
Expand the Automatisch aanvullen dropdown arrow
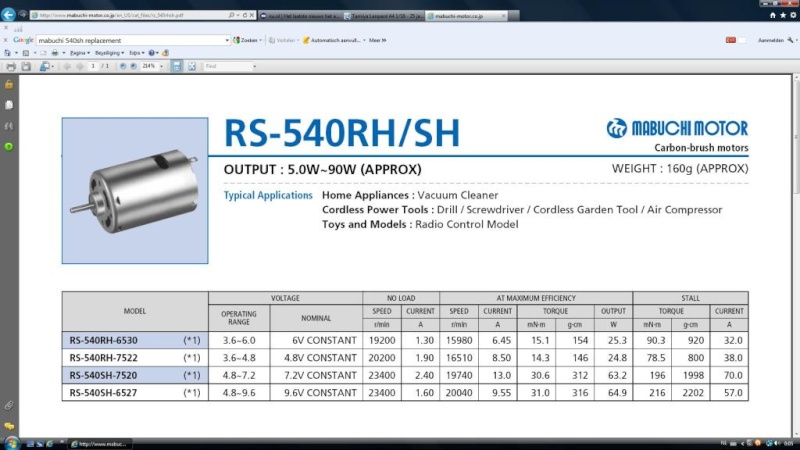coord(364,40)
